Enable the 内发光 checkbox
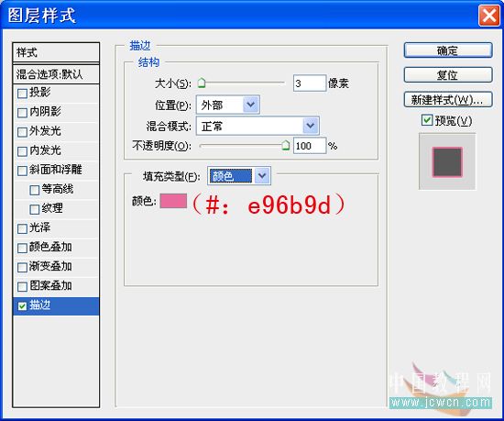Viewport: 504px width, 421px height. tap(22, 151)
